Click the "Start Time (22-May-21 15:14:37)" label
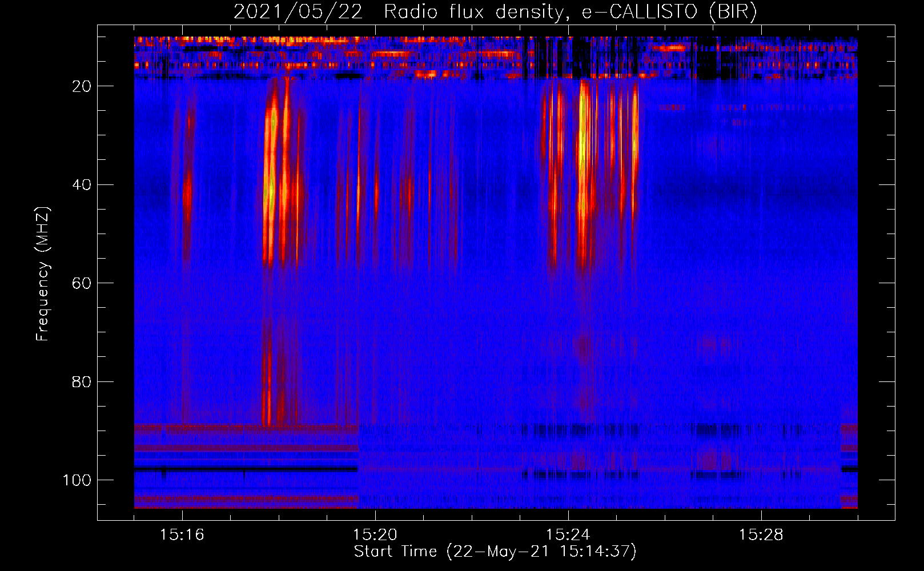Screen dimensions: 924x571 pos(495,552)
